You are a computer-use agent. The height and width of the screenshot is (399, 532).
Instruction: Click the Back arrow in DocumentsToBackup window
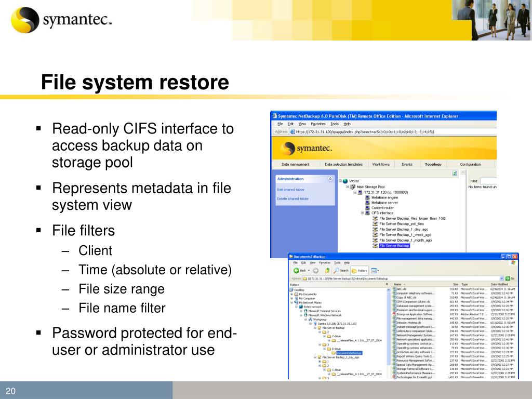coord(296,270)
